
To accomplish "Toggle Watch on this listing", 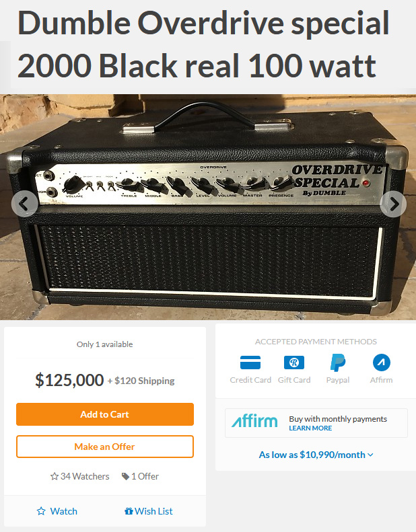I will 57,511.
